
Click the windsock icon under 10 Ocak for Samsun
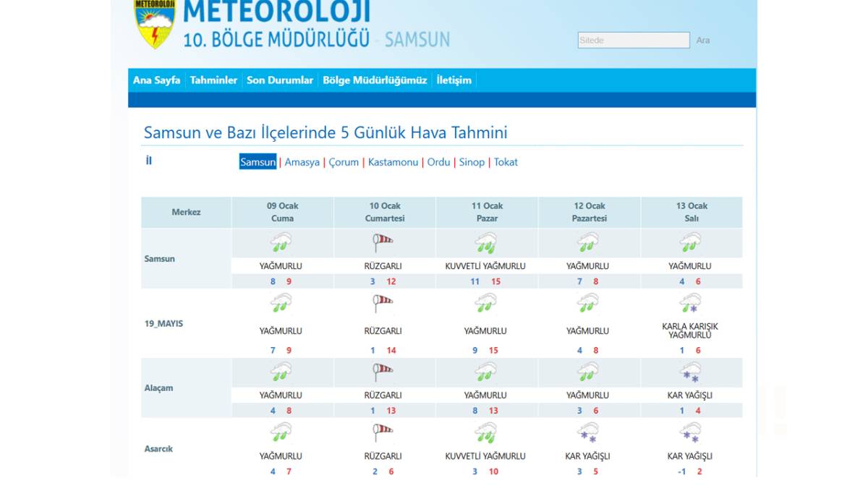383,241
